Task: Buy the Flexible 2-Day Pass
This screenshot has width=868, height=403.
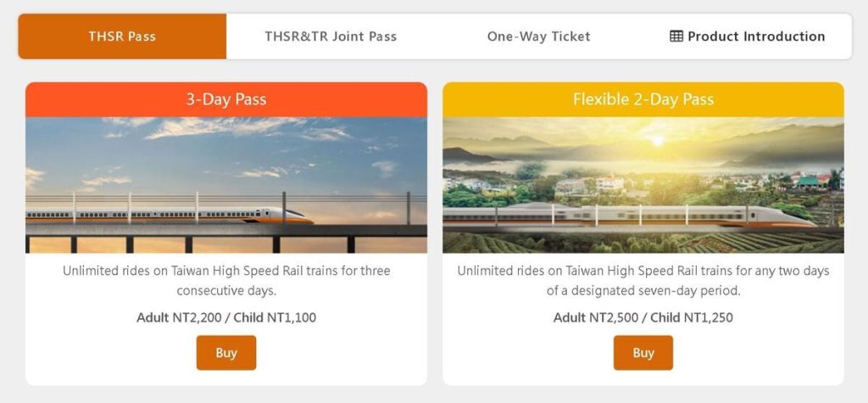Action: [643, 353]
